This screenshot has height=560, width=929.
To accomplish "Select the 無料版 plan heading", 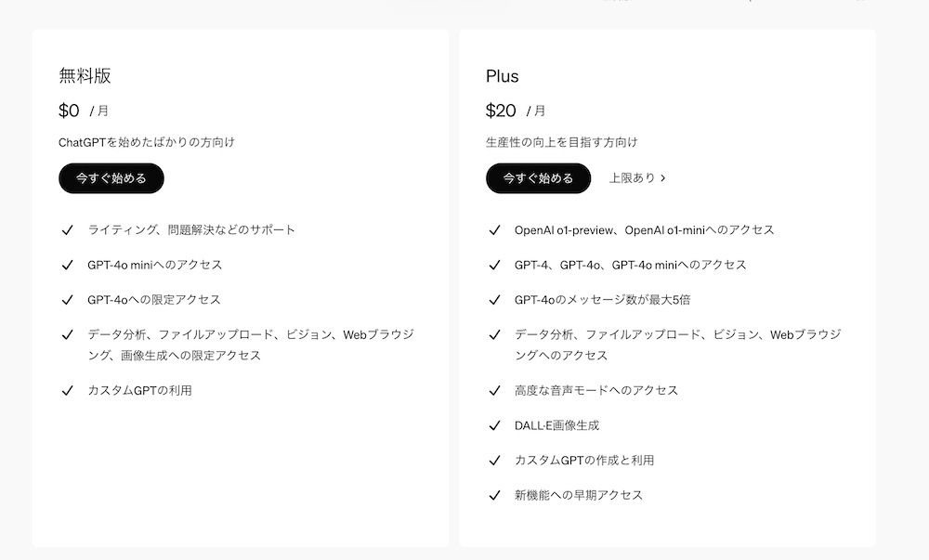I will pos(85,76).
